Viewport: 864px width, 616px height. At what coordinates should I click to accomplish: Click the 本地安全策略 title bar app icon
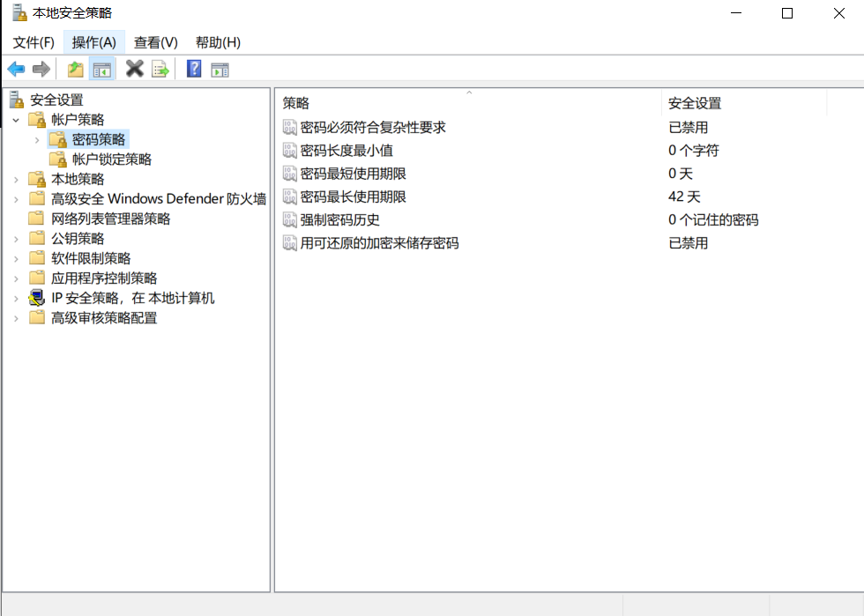(19, 12)
